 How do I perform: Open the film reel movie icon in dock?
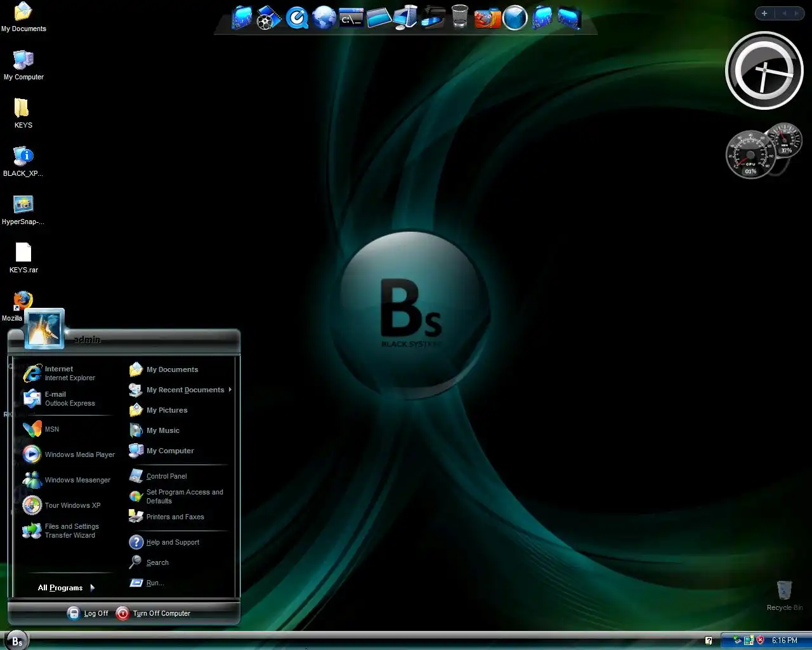click(268, 18)
